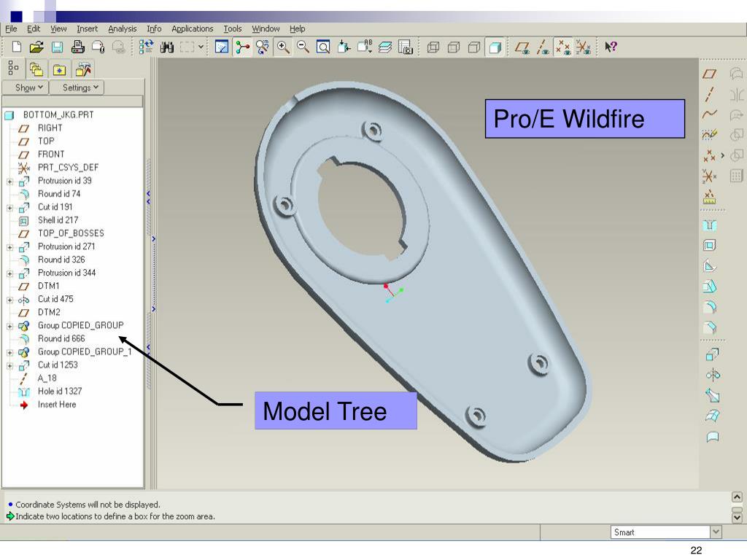The height and width of the screenshot is (560, 747).
Task: Print the model with the printer icon
Action: coord(77,47)
